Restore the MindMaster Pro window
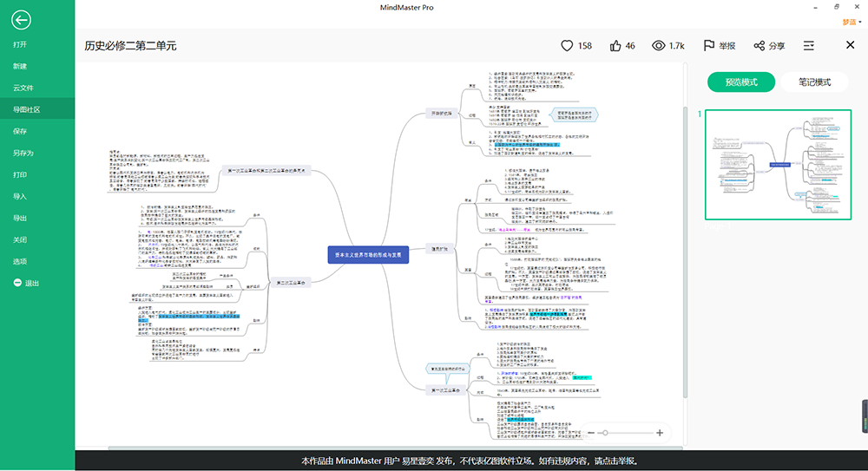The height and width of the screenshot is (471, 868). [x=837, y=7]
